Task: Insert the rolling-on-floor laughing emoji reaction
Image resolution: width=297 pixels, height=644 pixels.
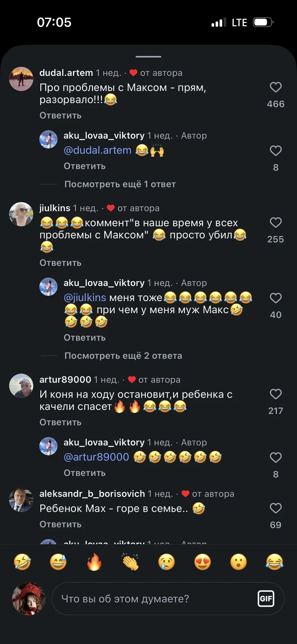Action: tap(22, 562)
